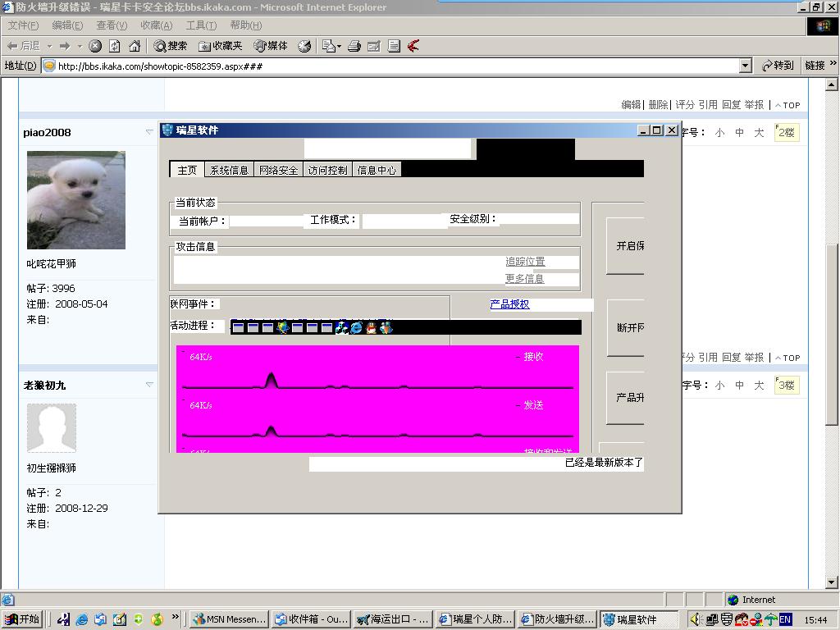Click the first window icon in 活动进程 row
This screenshot has width=840, height=630.
tap(239, 327)
